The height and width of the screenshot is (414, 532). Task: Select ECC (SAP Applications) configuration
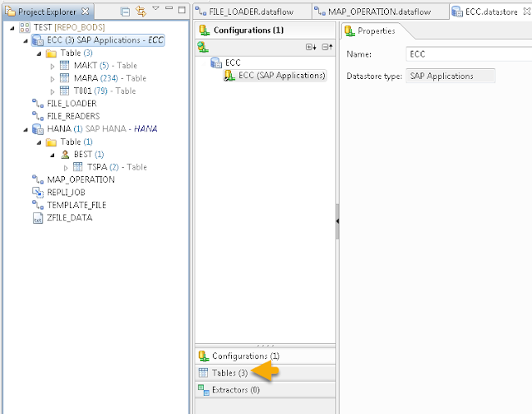pos(275,76)
